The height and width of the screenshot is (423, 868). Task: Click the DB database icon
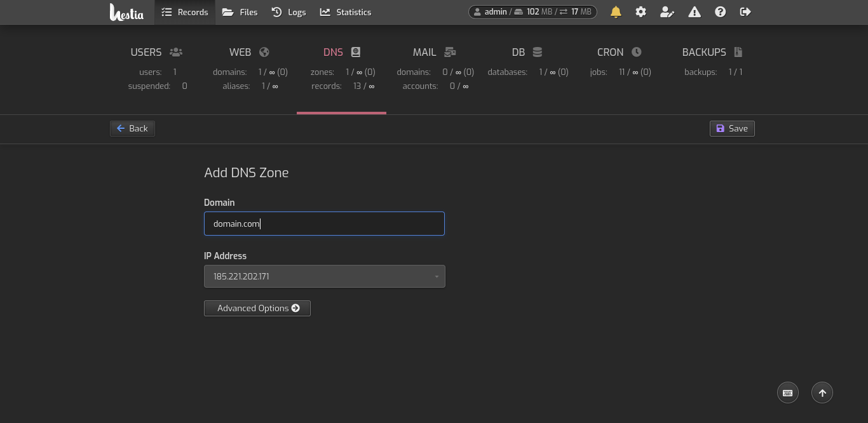point(537,52)
